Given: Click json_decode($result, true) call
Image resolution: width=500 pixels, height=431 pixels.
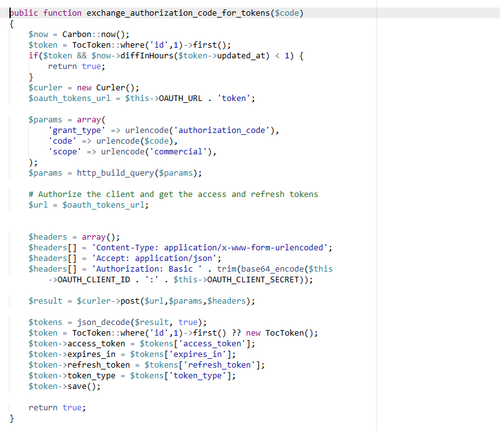Looking at the screenshot, I should pyautogui.click(x=139, y=322).
